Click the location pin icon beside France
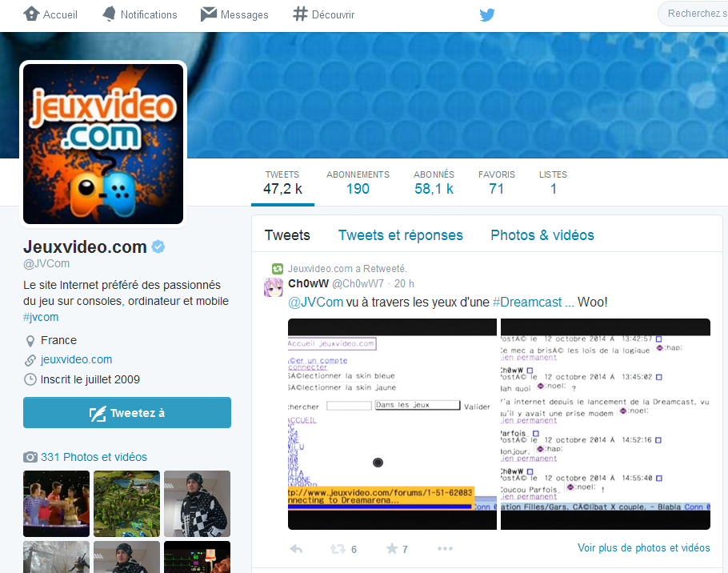Image resolution: width=728 pixels, height=573 pixels. tap(30, 341)
